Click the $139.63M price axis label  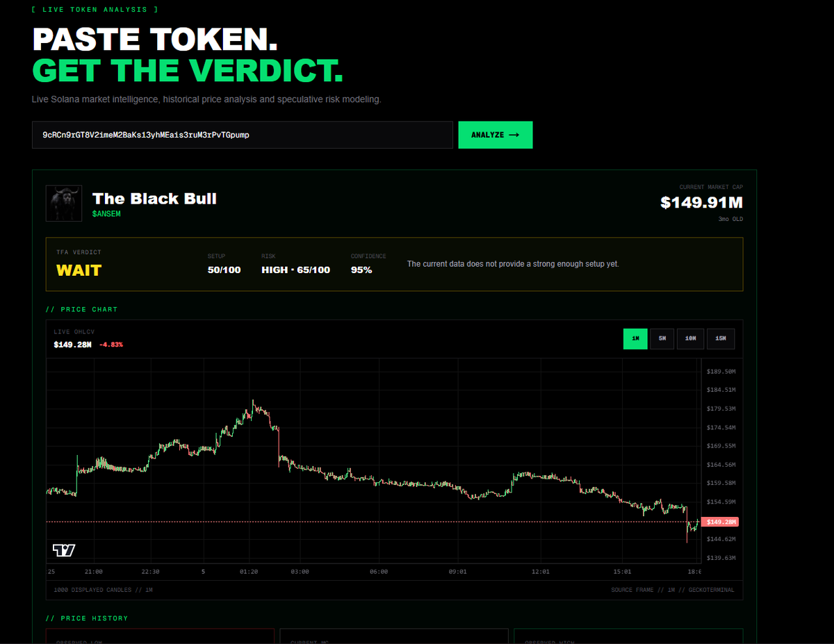click(721, 558)
